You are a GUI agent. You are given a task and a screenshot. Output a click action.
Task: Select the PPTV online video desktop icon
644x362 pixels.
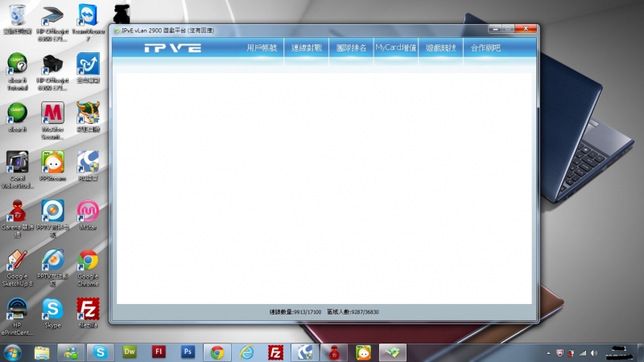(52, 268)
